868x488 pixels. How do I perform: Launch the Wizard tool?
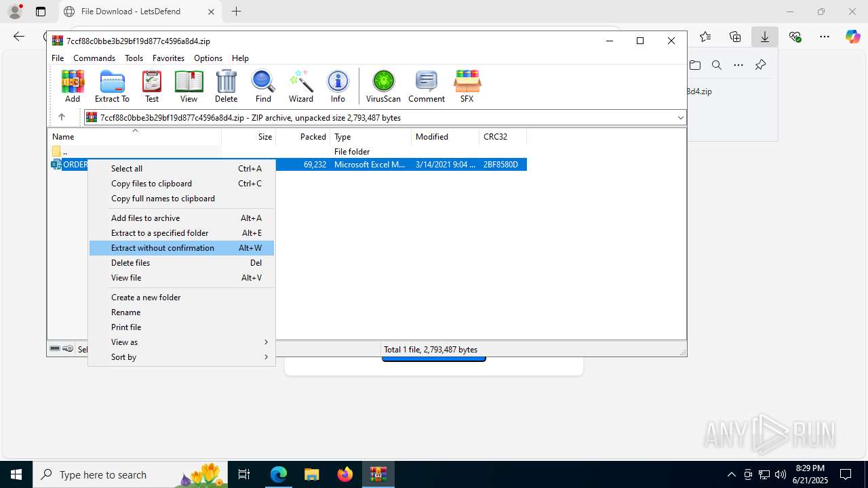[300, 86]
